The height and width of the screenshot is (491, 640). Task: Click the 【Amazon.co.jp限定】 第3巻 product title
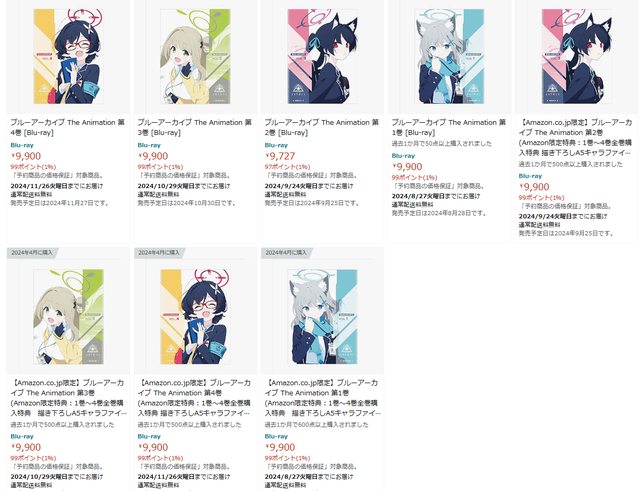[x=68, y=398]
